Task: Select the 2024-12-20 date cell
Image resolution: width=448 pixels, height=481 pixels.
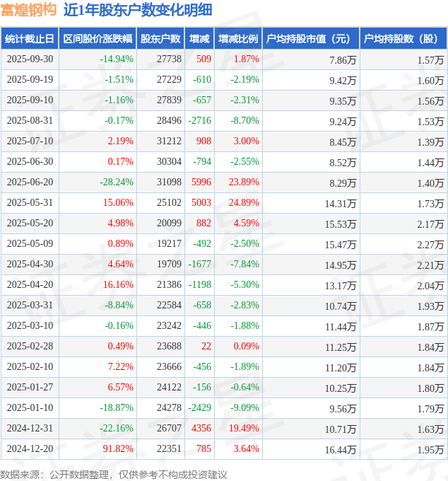Action: click(x=29, y=449)
